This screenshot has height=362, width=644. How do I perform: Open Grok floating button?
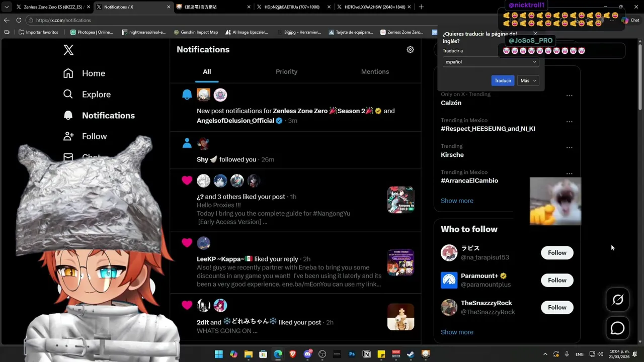[x=617, y=300]
